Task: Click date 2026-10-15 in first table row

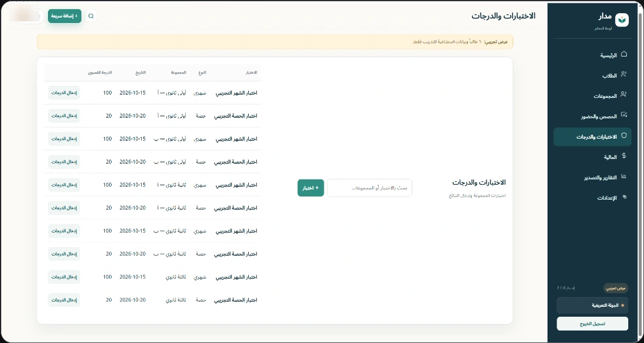Action: 133,93
